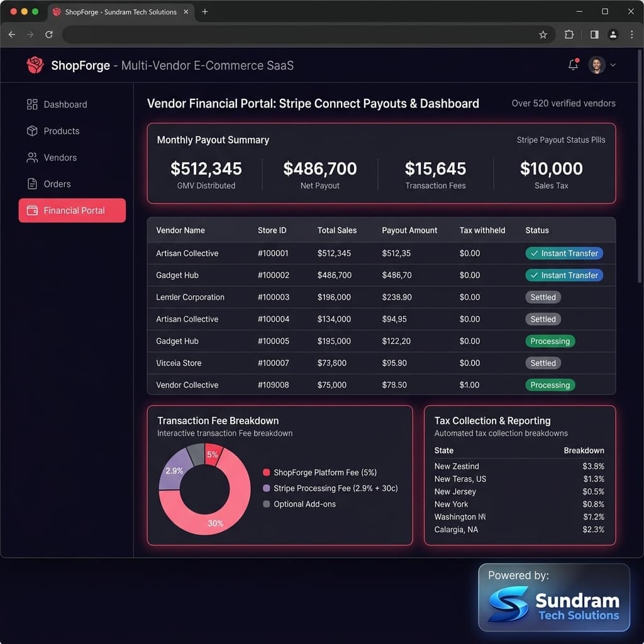Viewport: 644px width, 644px height.
Task: Click the $15,645 Transaction Fees figure
Action: pyautogui.click(x=435, y=169)
